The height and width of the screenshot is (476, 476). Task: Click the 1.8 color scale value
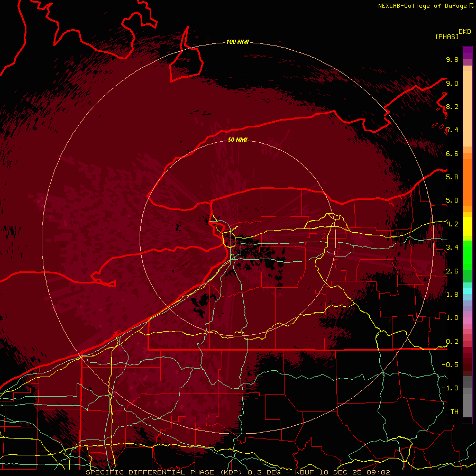point(452,295)
